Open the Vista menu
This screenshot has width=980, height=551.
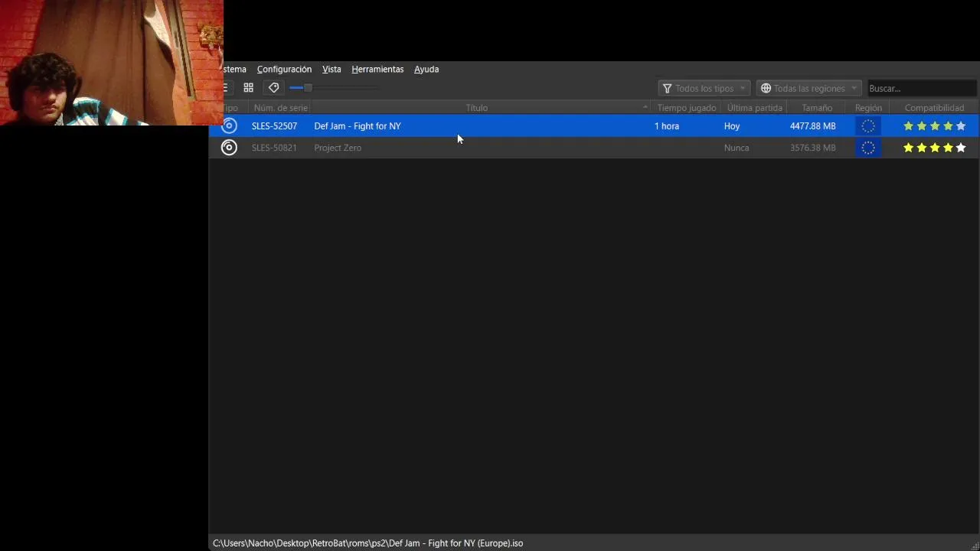(x=332, y=69)
